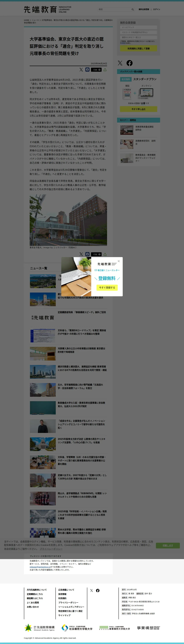Open large X icon in right sidebar

(x=120, y=63)
